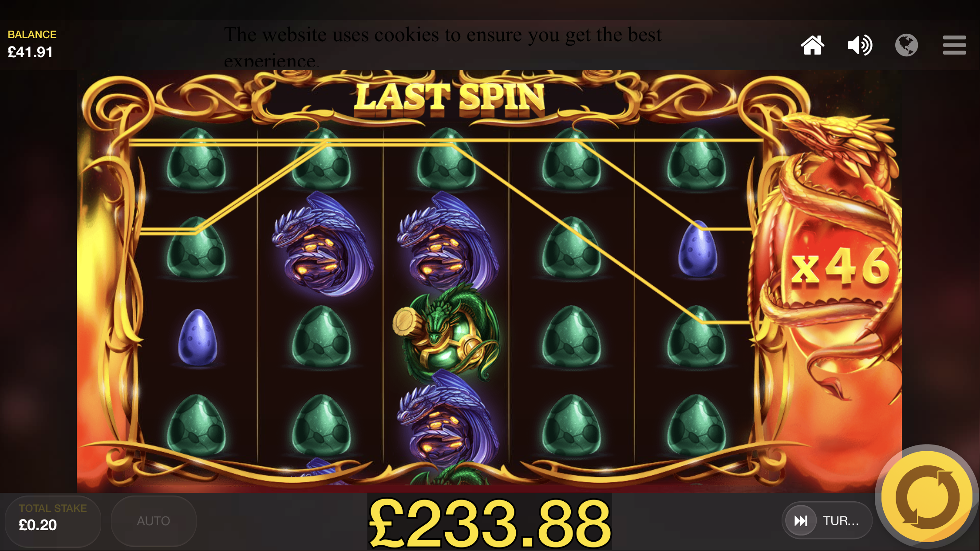Click the balance amount £41.91

pyautogui.click(x=30, y=52)
